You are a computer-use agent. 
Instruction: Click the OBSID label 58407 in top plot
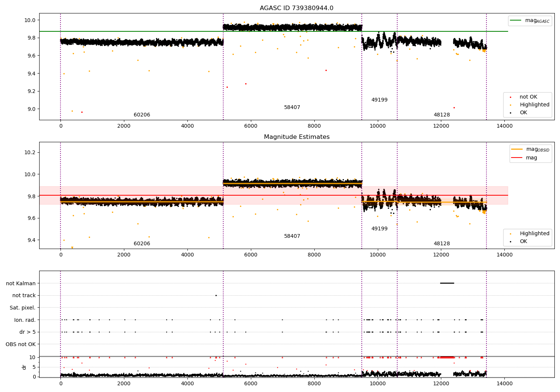click(x=292, y=108)
